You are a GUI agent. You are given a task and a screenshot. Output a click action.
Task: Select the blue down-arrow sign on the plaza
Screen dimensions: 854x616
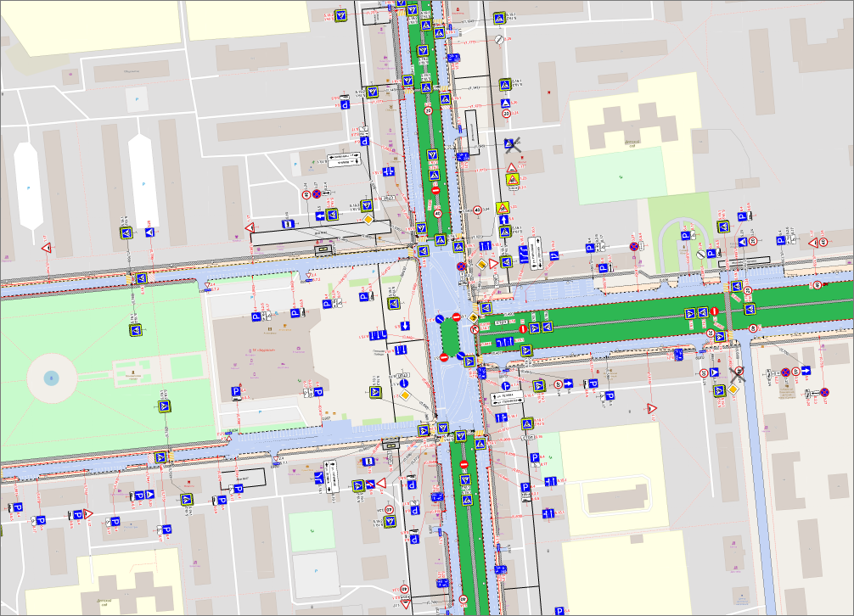405,326
